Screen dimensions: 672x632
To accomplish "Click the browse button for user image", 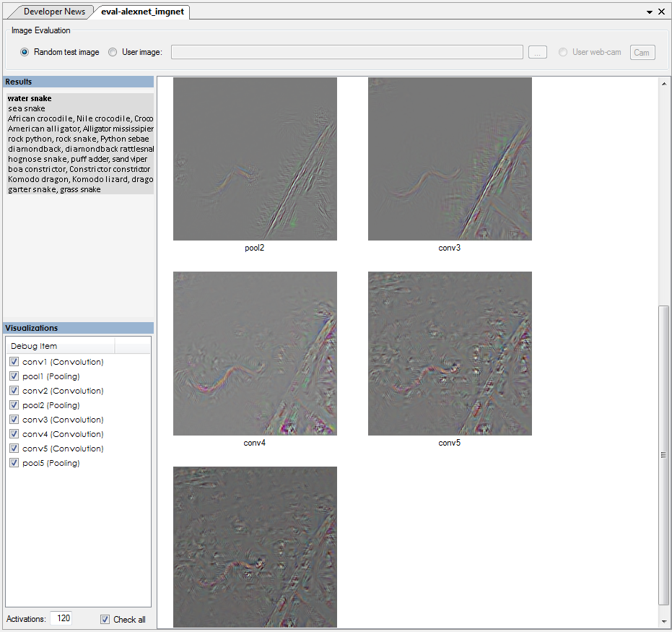I will pyautogui.click(x=538, y=52).
